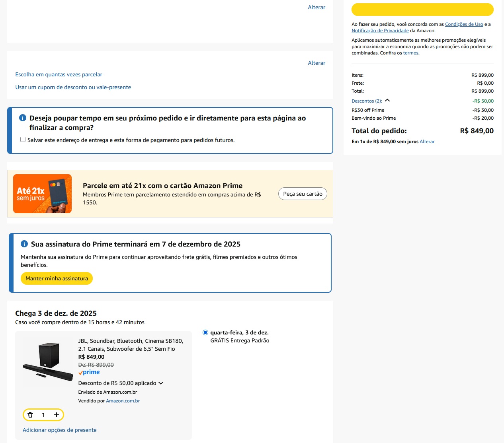This screenshot has height=443, width=504.
Task: Click info icon beside Prime subscription notice
Action: coord(24,244)
